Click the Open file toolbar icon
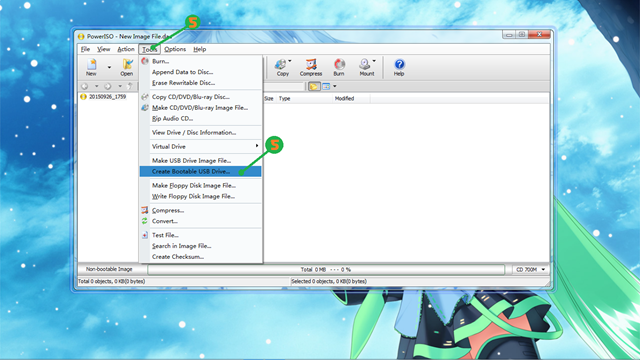The image size is (640, 360). click(127, 67)
